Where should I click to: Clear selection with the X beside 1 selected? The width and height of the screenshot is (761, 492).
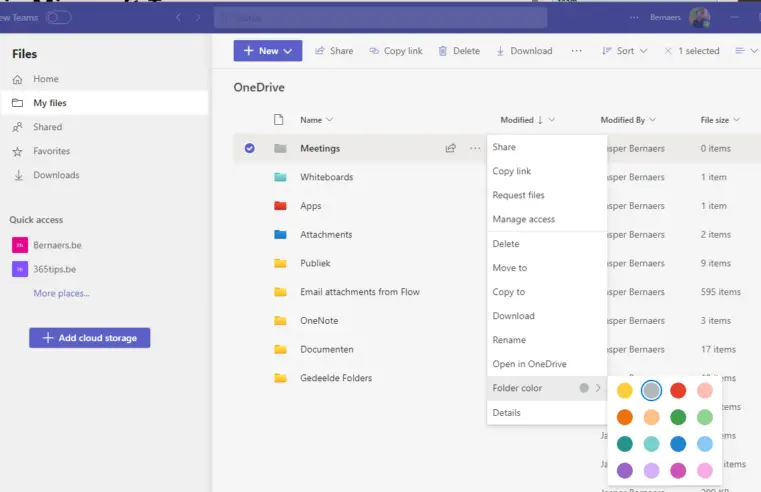668,51
